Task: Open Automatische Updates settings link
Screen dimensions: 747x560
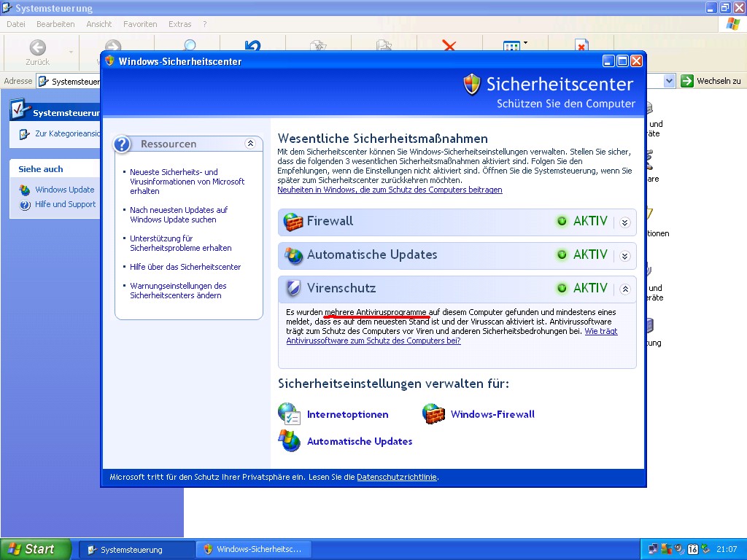Action: tap(360, 441)
